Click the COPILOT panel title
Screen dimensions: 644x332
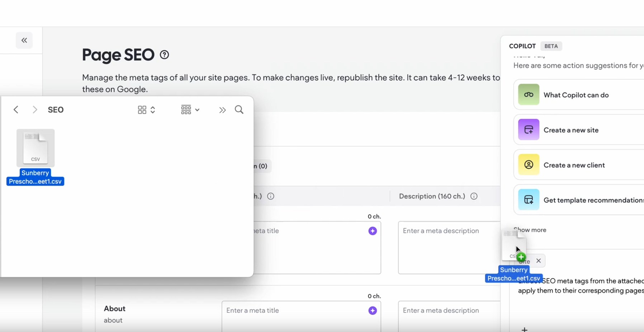point(522,46)
